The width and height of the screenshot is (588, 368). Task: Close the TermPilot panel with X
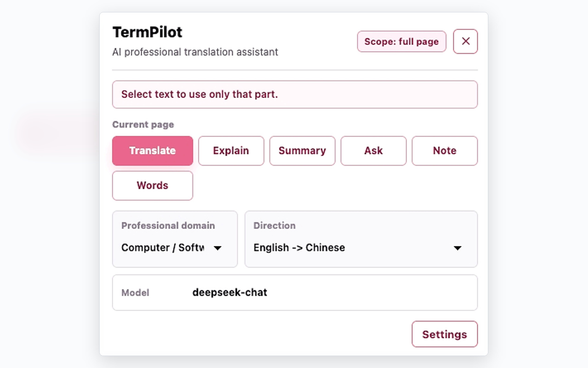click(465, 41)
